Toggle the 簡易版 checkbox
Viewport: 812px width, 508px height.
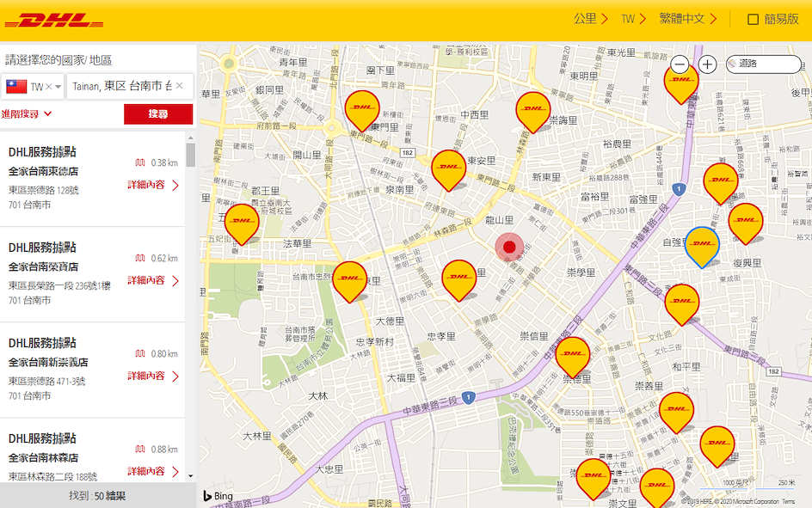pyautogui.click(x=753, y=20)
